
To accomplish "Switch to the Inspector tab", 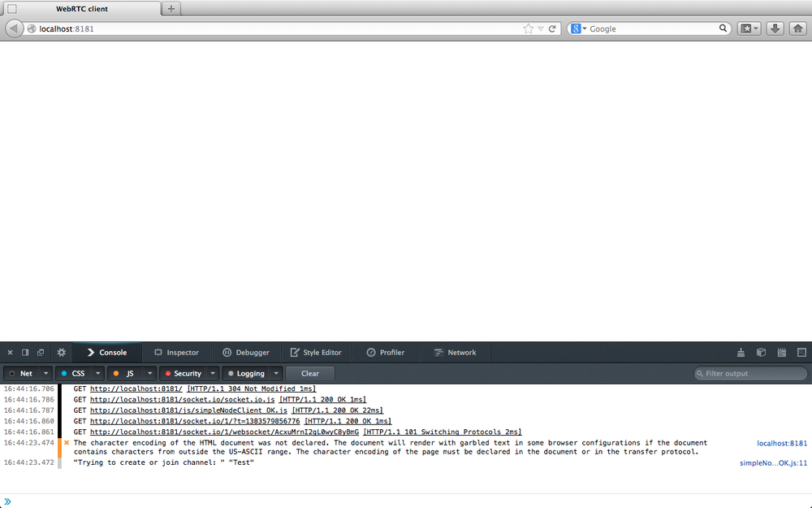I will click(176, 353).
